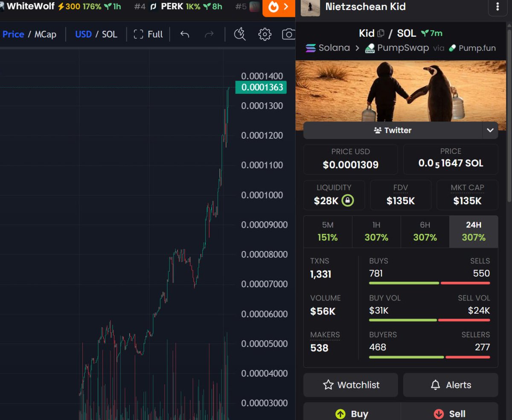Click the MKT CAP $135K box

click(467, 195)
